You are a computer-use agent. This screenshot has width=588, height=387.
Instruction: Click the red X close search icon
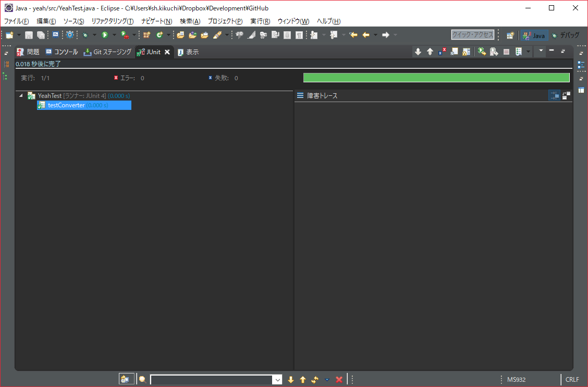(339, 380)
